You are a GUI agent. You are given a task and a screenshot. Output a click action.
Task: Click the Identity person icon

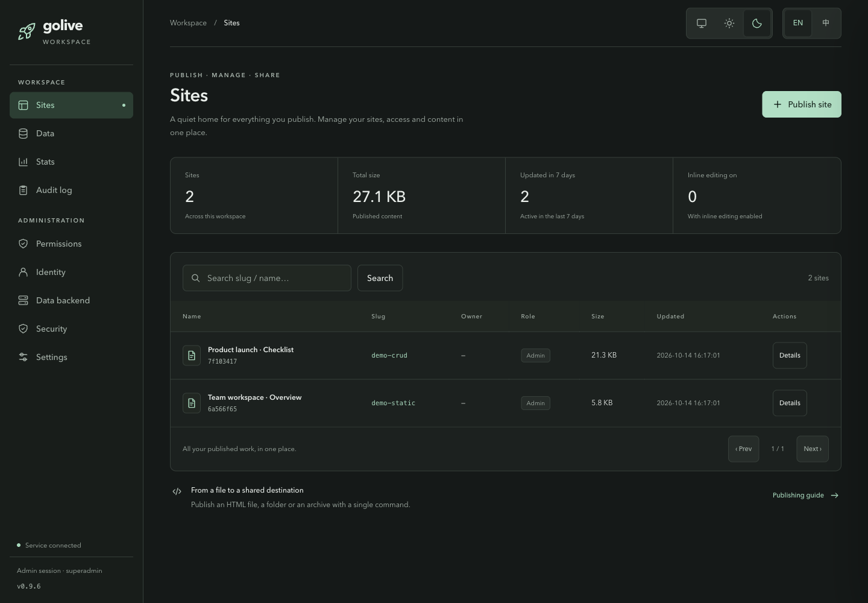click(24, 272)
